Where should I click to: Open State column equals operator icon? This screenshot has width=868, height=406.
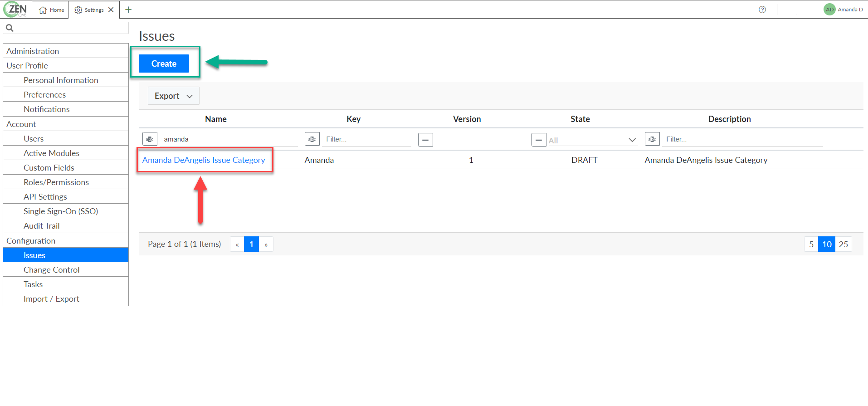[539, 140]
